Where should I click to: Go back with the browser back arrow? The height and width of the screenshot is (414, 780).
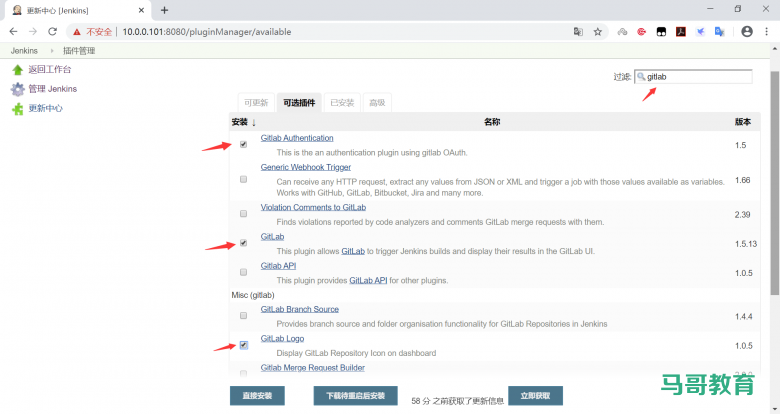pos(13,31)
